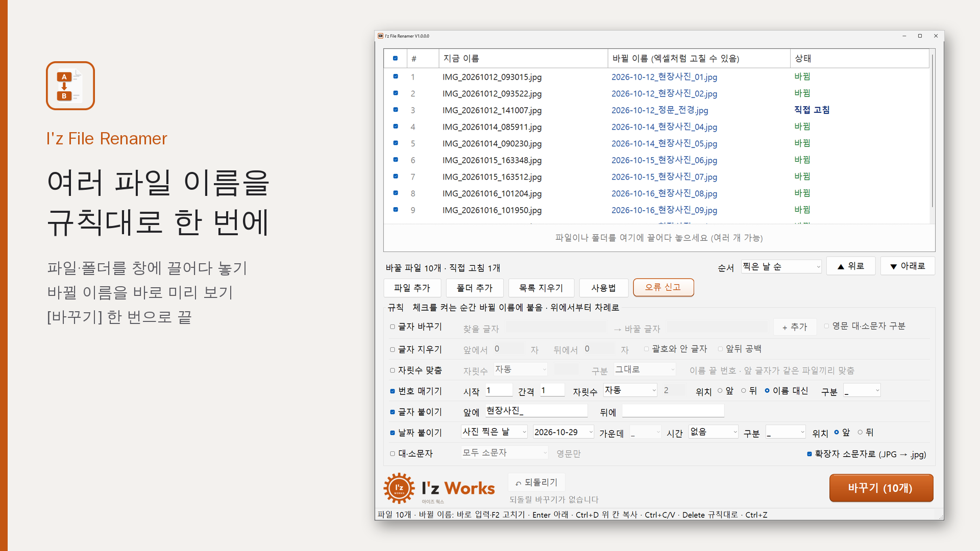Open 구분 dropdown in the 번호 매기기 row
This screenshot has width=980, height=551.
pyautogui.click(x=862, y=390)
